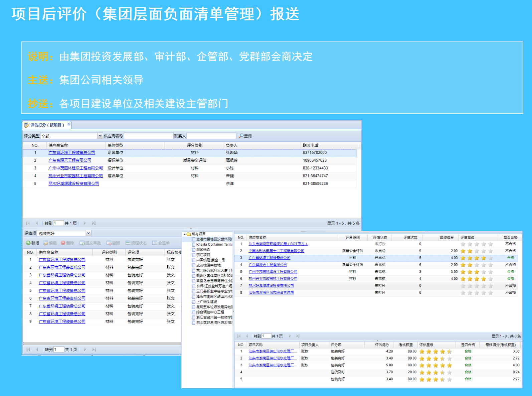This screenshot has height=396, width=532.
Task: Open 汕头市澄海区城市综合管理局 link
Action: (x=271, y=292)
